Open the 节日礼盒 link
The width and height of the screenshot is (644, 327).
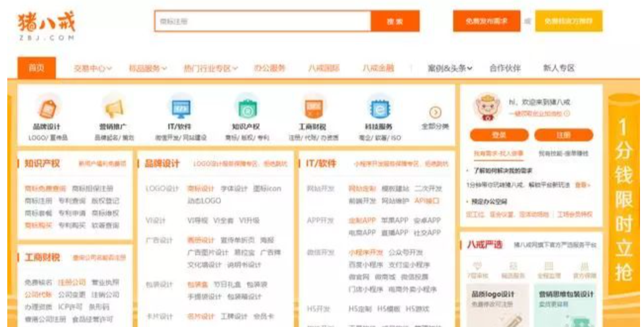coord(227,284)
